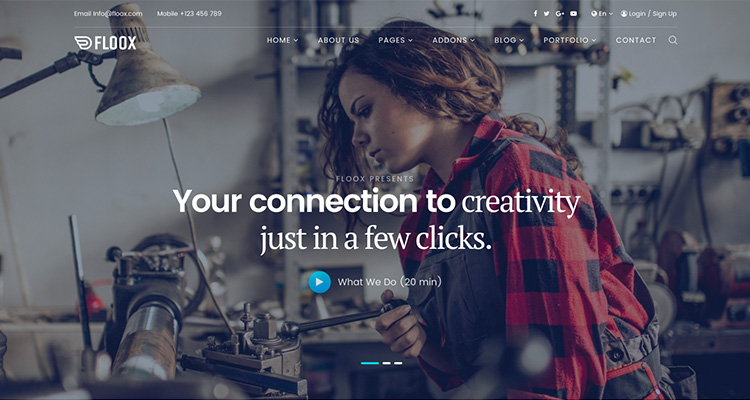Viewport: 750px width, 400px height.
Task: Select the first slider indicator dash
Action: click(x=370, y=363)
